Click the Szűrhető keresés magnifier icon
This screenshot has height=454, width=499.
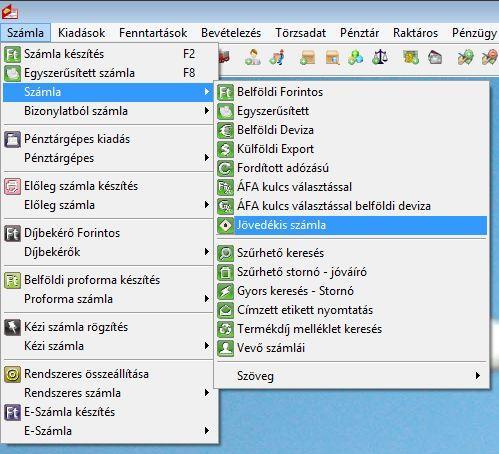[x=225, y=253]
